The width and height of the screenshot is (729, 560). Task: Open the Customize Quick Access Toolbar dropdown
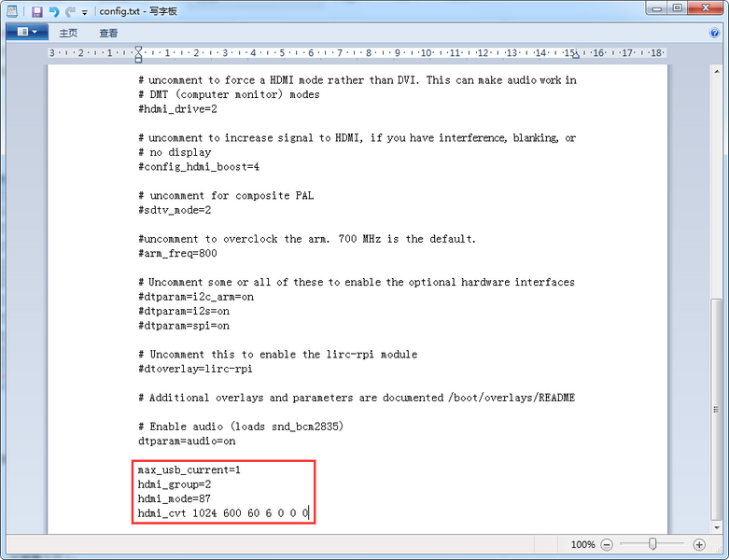click(x=85, y=12)
